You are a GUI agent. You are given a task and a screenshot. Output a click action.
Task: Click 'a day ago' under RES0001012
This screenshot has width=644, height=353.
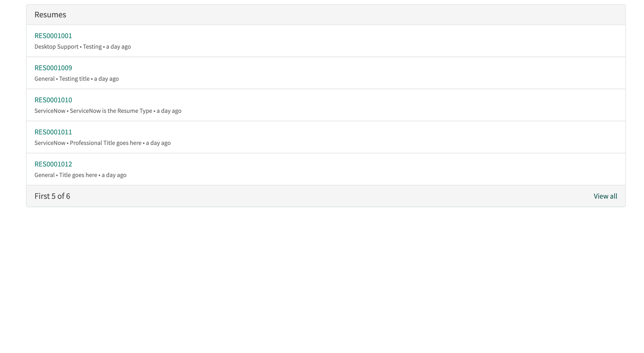click(114, 175)
